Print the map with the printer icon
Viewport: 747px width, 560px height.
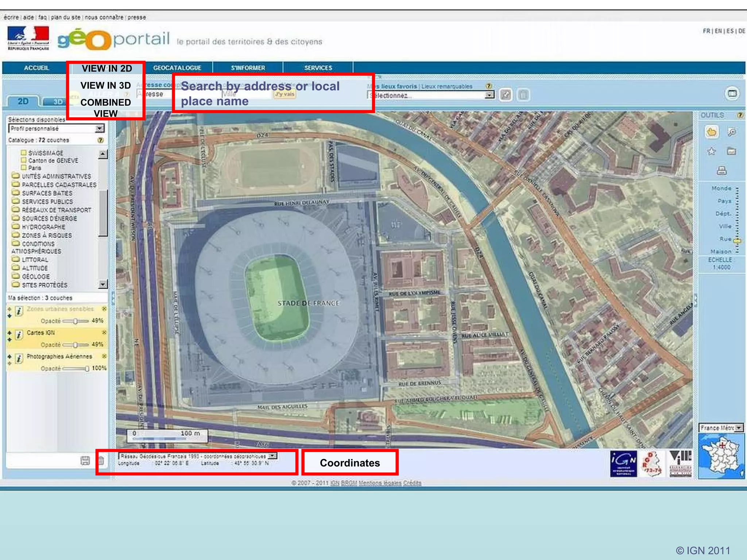coord(721,170)
